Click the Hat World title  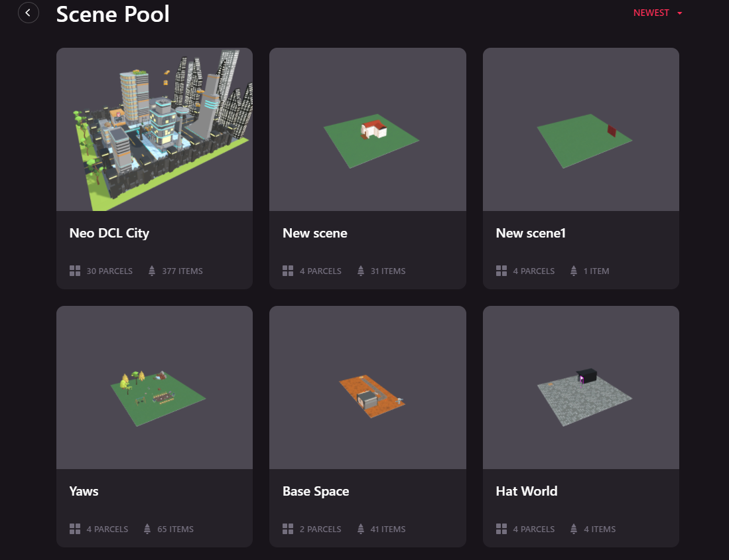(x=526, y=491)
